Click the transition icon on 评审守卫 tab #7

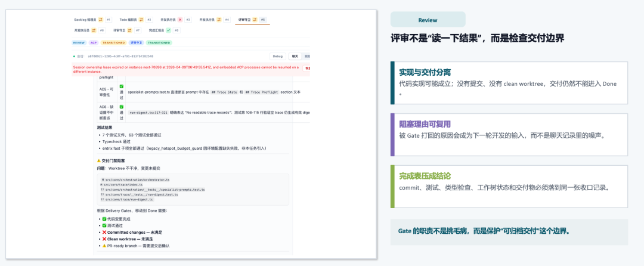click(x=130, y=30)
